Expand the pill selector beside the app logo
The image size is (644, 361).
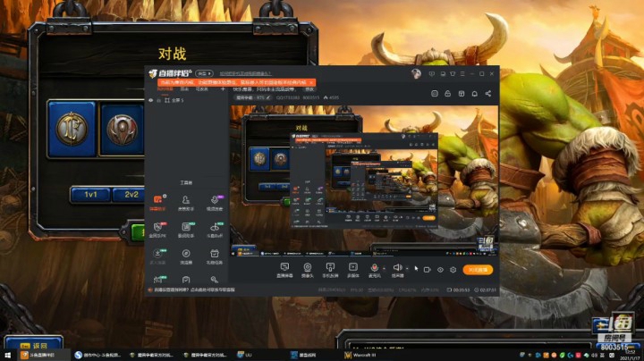pyautogui.click(x=204, y=74)
